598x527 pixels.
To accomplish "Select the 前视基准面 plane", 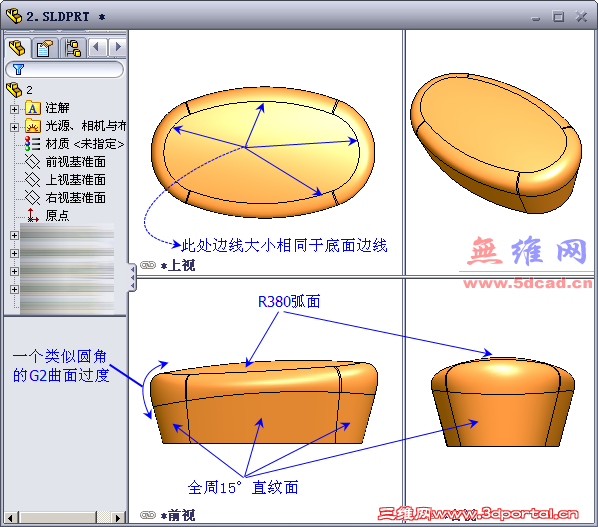I will [x=76, y=162].
